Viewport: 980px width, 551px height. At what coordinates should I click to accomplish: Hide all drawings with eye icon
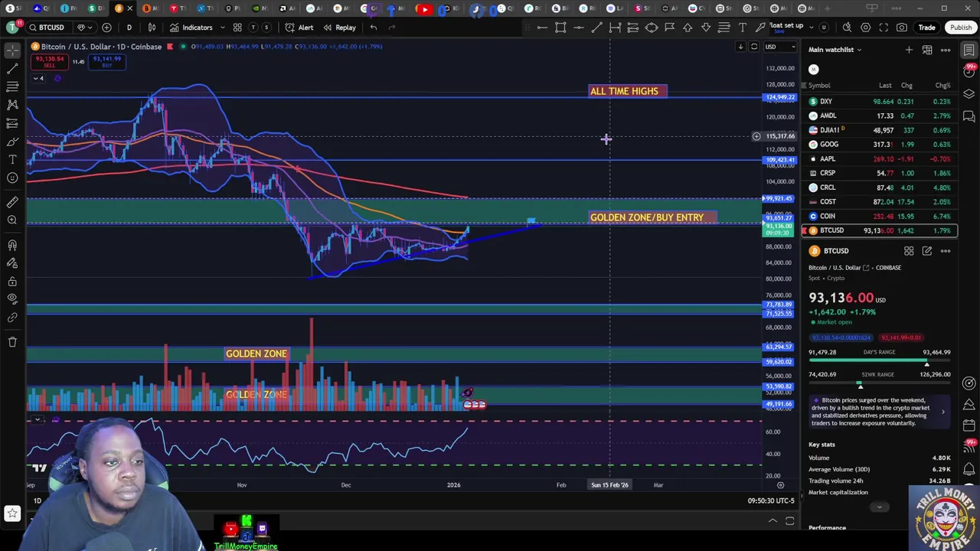[x=12, y=299]
